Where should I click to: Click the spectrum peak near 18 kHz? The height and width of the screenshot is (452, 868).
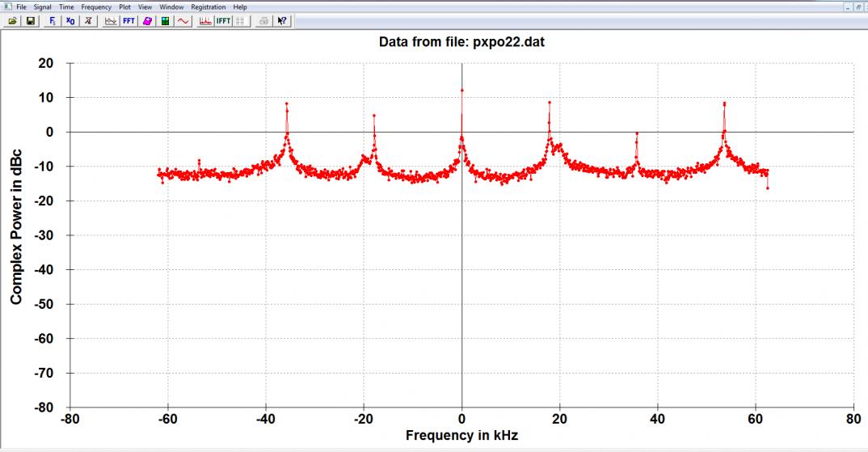click(549, 103)
